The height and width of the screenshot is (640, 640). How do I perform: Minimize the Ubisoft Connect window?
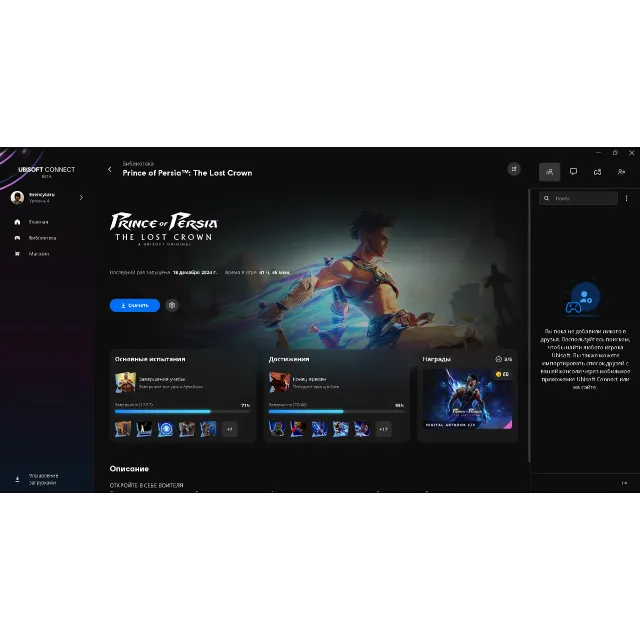coord(598,153)
